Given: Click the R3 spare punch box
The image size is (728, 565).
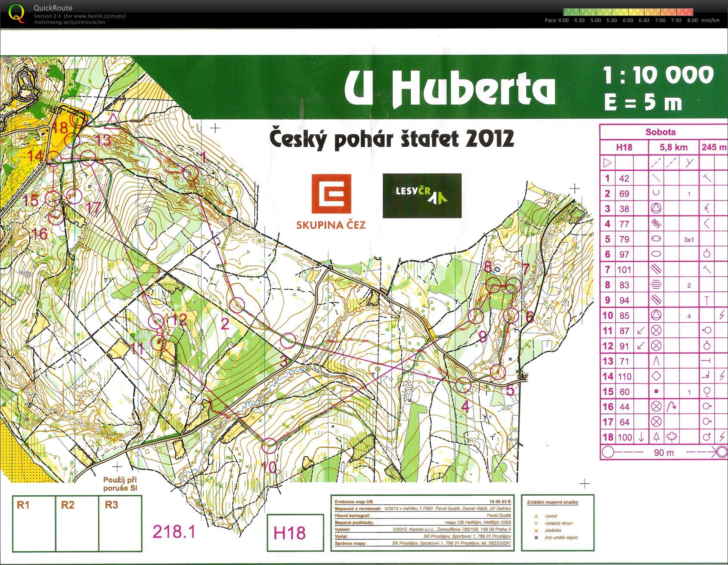Looking at the screenshot, I should [x=121, y=523].
